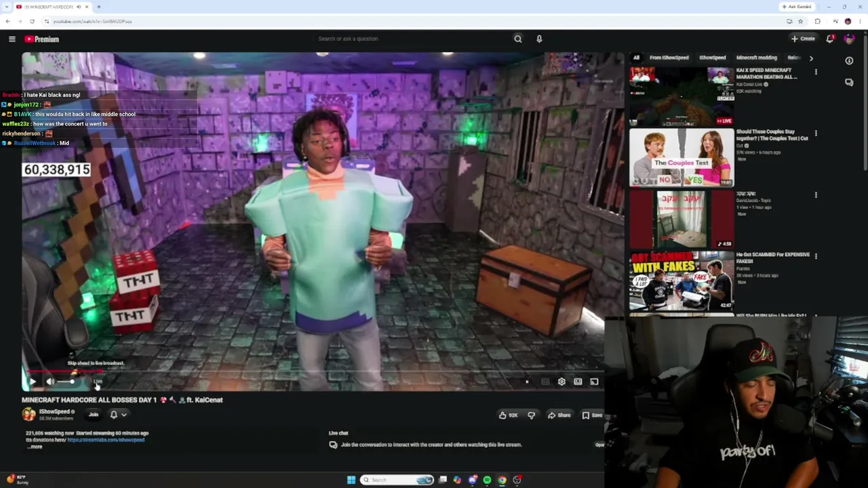Open Spotify from the taskbar
Viewport: 868px width, 488px height.
pos(487,480)
